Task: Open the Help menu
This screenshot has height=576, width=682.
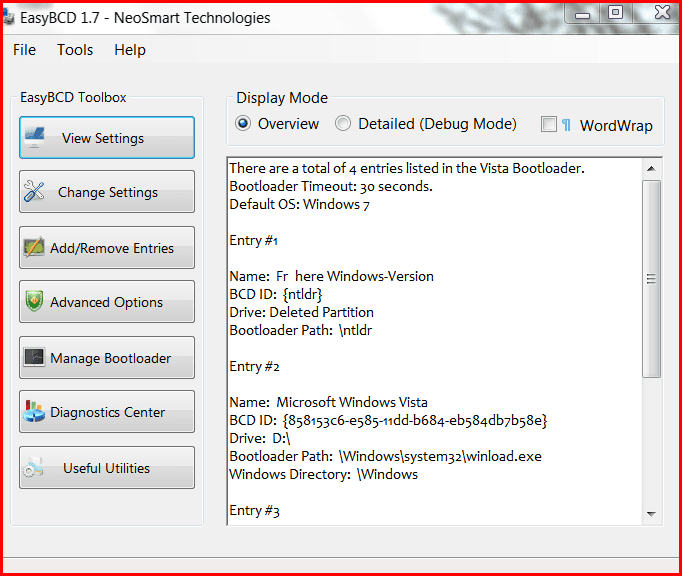Action: pos(130,50)
